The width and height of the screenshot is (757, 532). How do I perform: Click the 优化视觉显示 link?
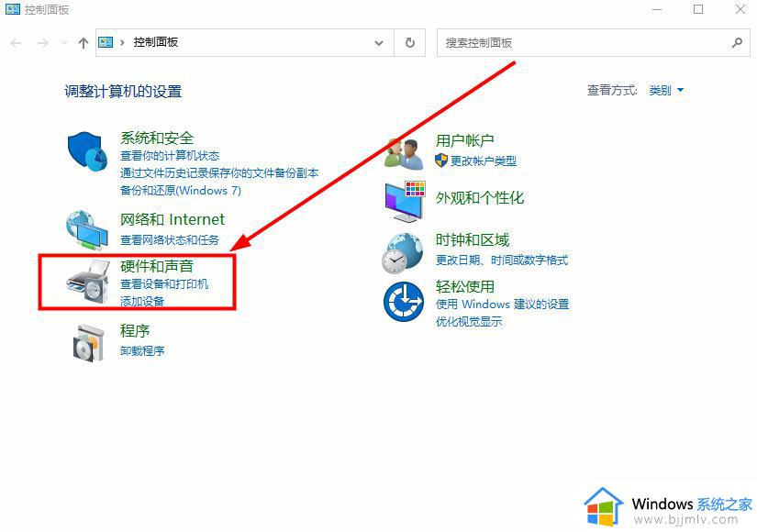(469, 322)
